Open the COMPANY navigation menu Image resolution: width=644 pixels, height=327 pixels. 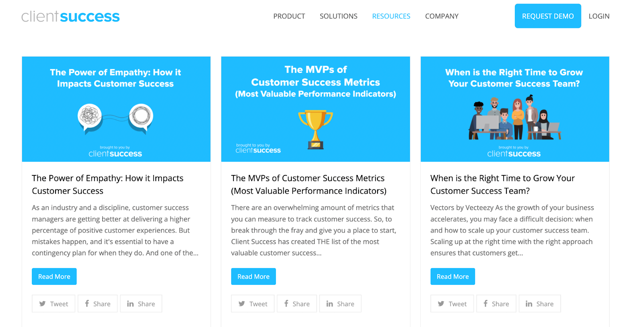click(441, 16)
